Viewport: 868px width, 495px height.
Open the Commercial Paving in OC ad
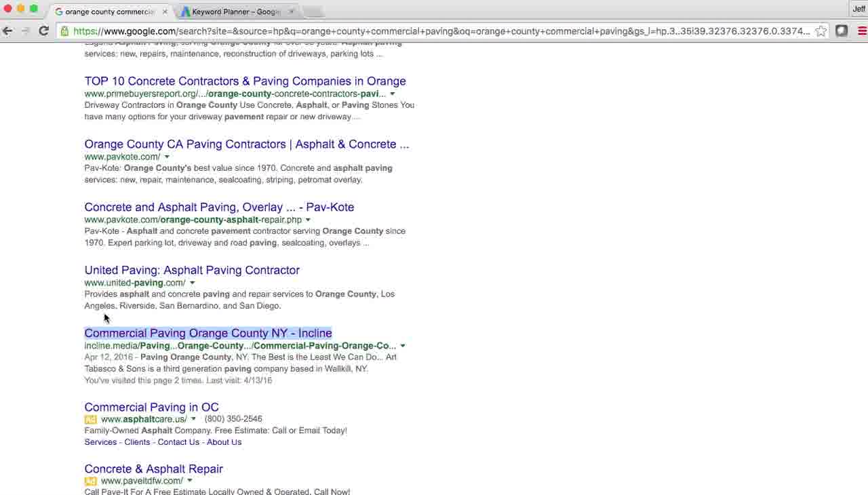tap(152, 407)
